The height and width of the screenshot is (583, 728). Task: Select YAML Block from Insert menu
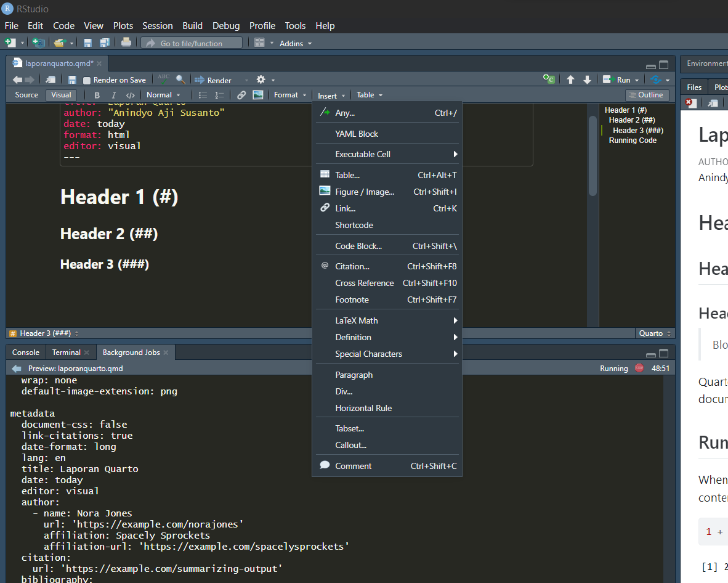point(387,134)
